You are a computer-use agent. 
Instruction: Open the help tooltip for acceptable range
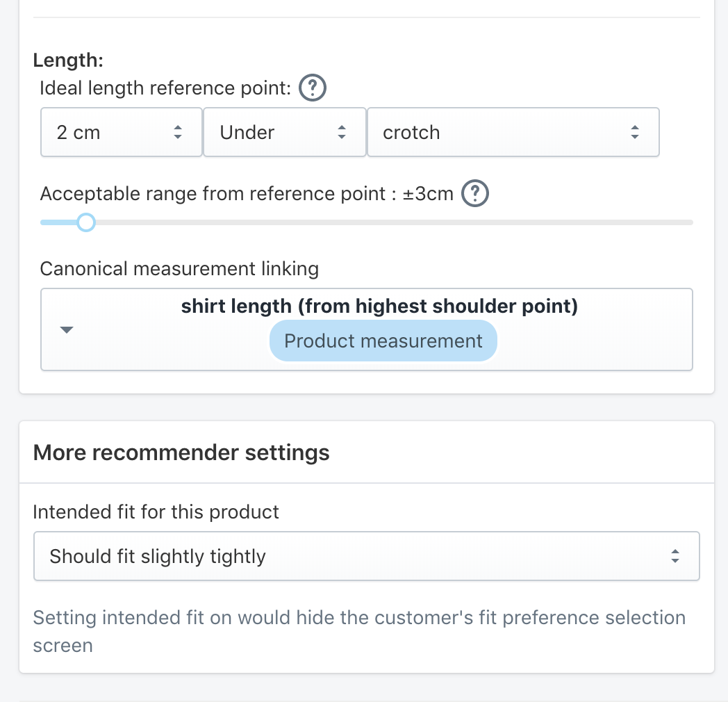coord(475,193)
